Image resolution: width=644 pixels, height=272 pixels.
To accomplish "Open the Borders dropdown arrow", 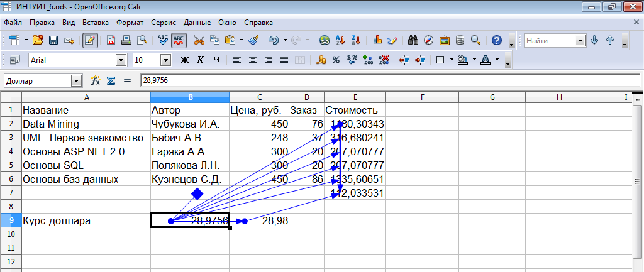I will click(452, 60).
